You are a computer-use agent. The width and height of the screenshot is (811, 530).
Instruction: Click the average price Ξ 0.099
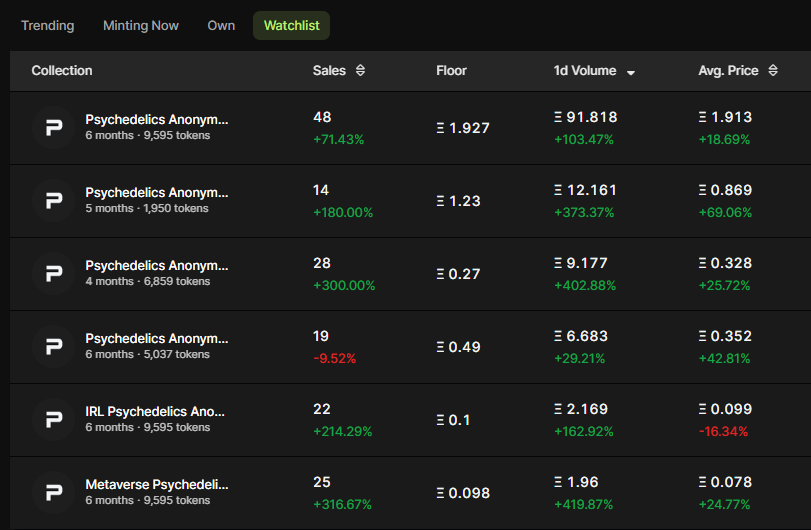click(725, 408)
